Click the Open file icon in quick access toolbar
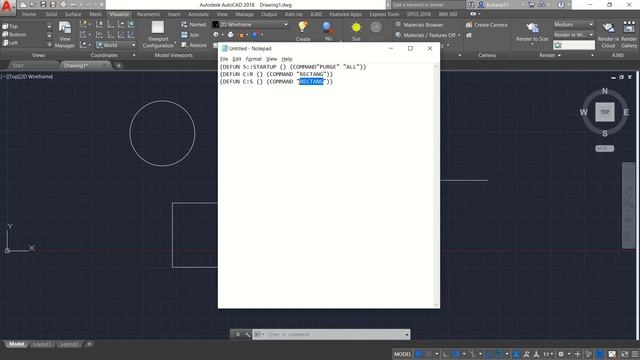640x360 pixels. [x=33, y=5]
